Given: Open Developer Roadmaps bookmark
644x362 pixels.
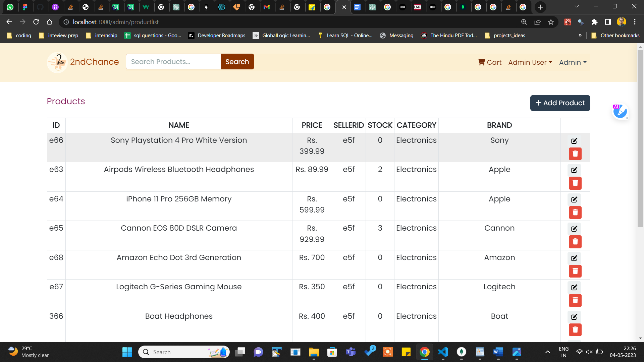Looking at the screenshot, I should click(x=217, y=36).
